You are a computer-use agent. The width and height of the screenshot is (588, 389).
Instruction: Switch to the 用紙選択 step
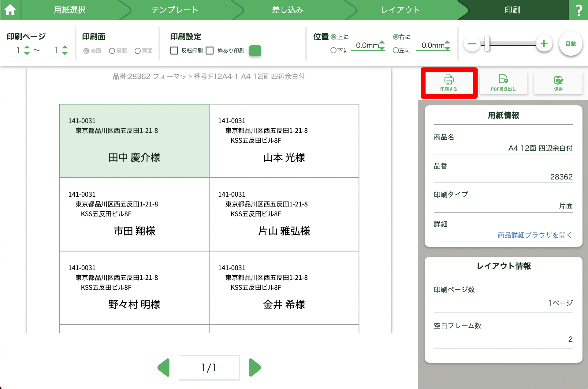pyautogui.click(x=69, y=10)
